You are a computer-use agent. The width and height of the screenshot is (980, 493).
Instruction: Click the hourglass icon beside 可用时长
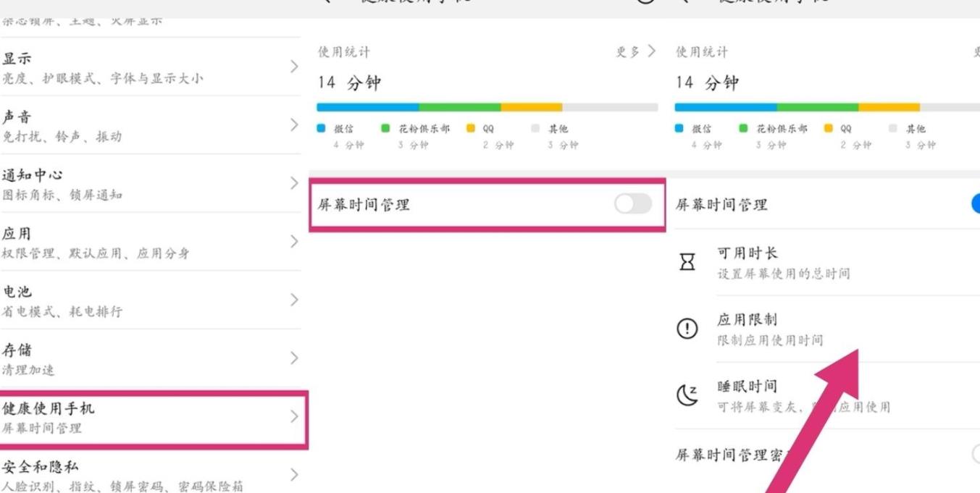pos(686,263)
